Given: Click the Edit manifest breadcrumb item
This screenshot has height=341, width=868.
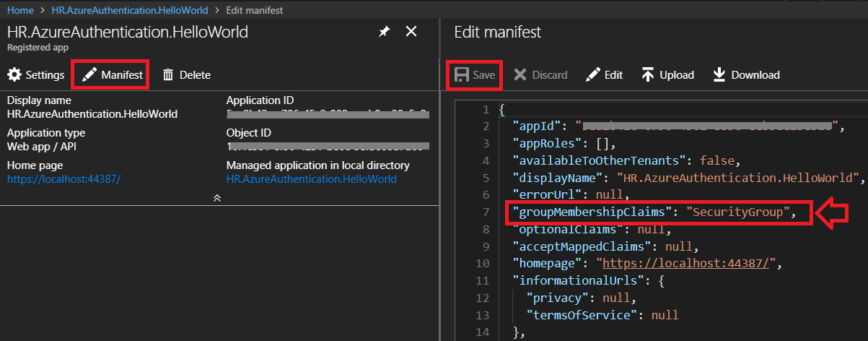Looking at the screenshot, I should (254, 10).
